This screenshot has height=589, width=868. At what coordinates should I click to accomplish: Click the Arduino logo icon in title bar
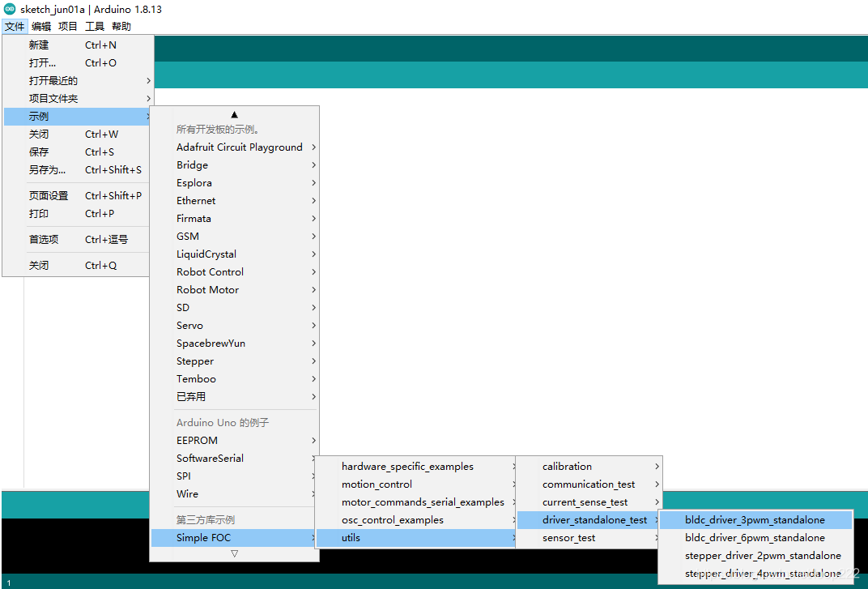tap(10, 9)
